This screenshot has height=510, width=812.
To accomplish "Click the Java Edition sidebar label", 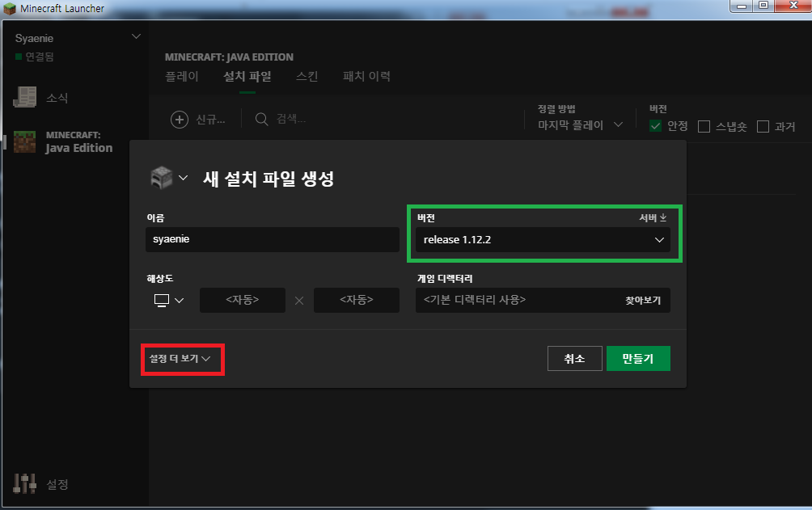I will pyautogui.click(x=78, y=148).
